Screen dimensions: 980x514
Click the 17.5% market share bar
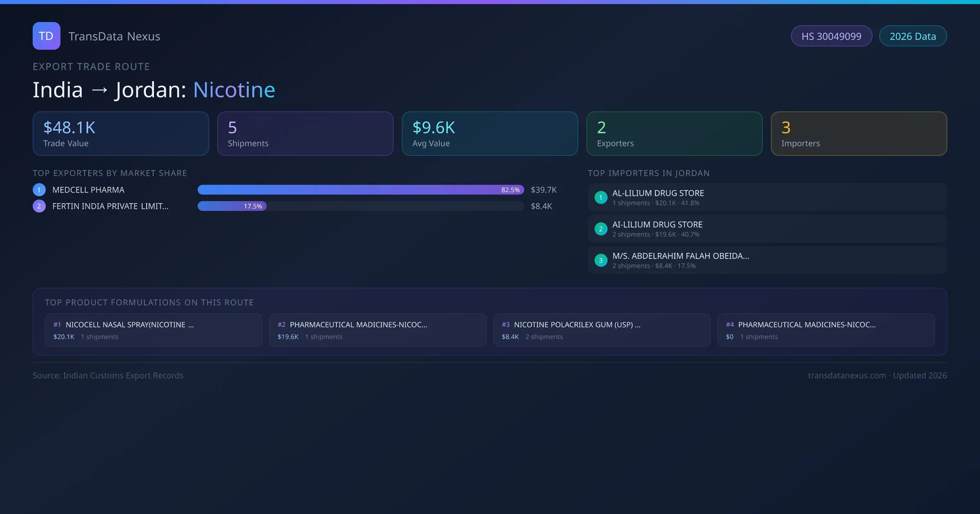click(232, 206)
